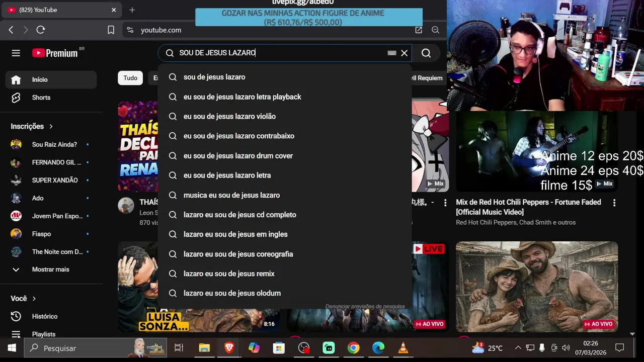
Task: Go back with browser back arrow
Action: (11, 30)
